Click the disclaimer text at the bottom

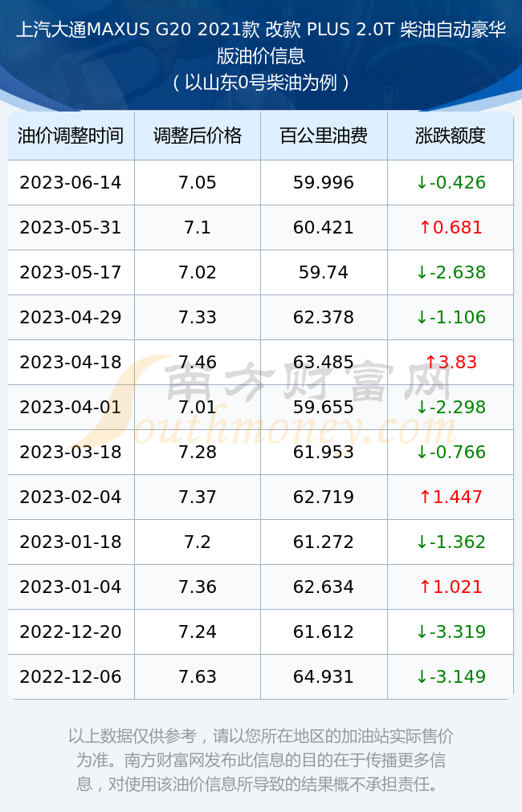pyautogui.click(x=261, y=760)
